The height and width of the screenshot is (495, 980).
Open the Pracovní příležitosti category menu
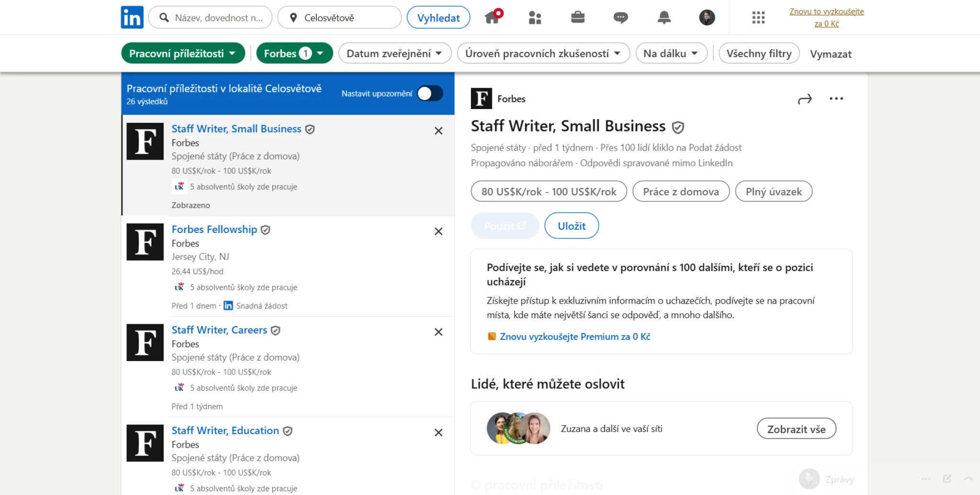click(x=183, y=54)
